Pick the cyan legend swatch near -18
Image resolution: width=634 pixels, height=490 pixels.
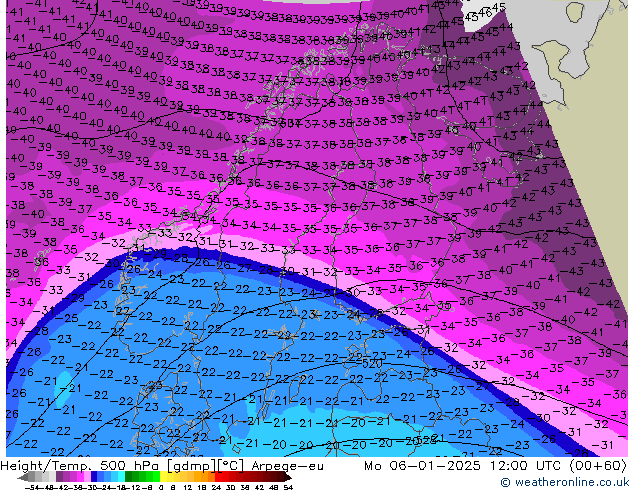(121, 476)
